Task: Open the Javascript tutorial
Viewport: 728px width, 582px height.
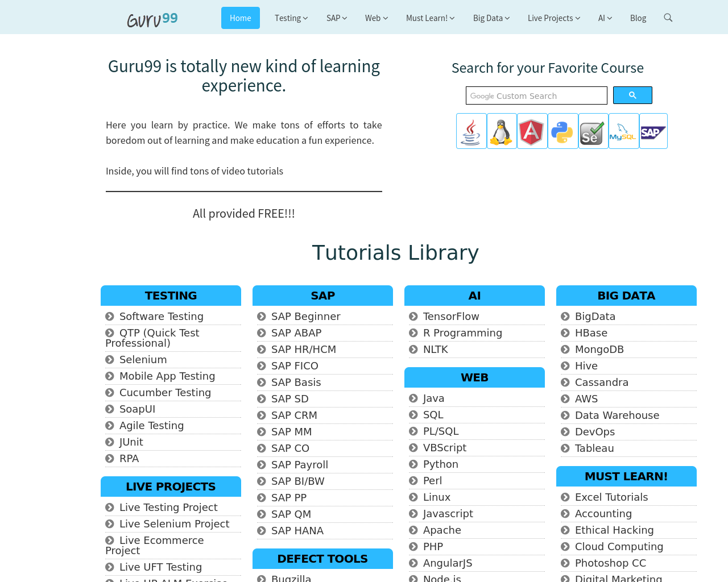Action: pyautogui.click(x=448, y=514)
